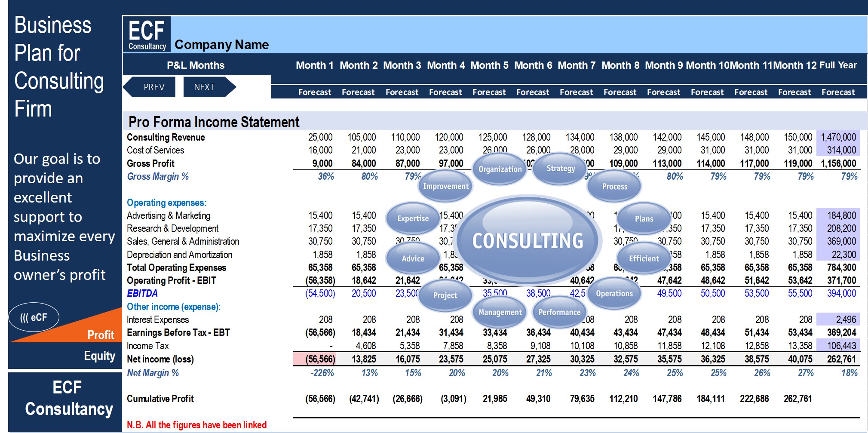The width and height of the screenshot is (868, 433).
Task: Click the Full Year revenue cell 1,470,000
Action: click(838, 137)
